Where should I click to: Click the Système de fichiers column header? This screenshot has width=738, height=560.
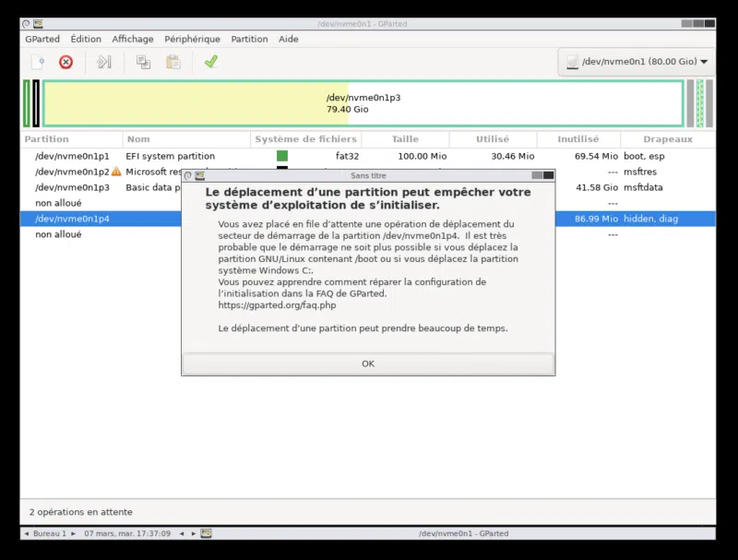(x=305, y=138)
